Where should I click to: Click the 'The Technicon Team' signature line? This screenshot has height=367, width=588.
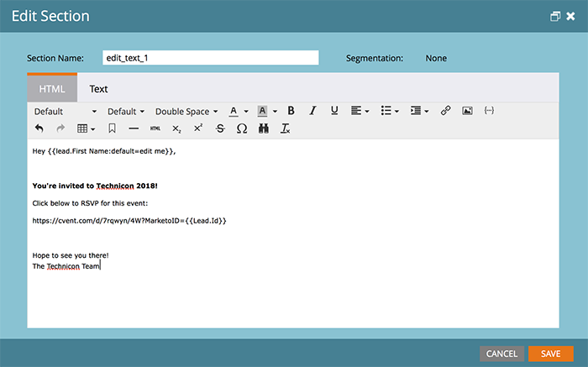click(x=66, y=266)
